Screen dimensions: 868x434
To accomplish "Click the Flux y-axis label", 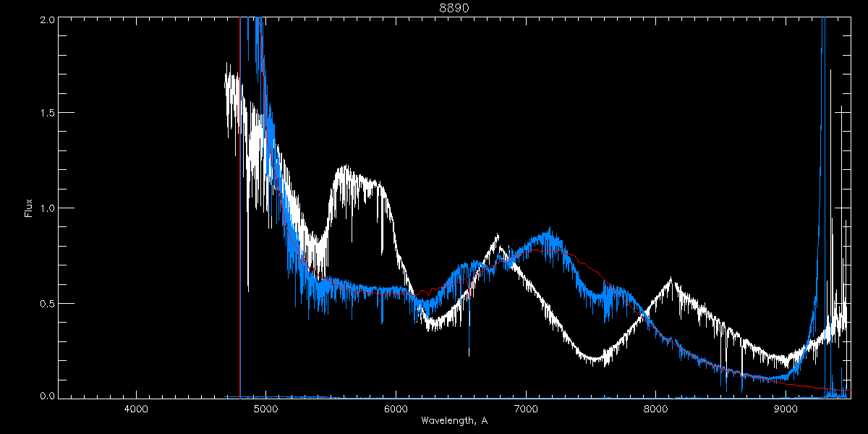I will pos(29,208).
